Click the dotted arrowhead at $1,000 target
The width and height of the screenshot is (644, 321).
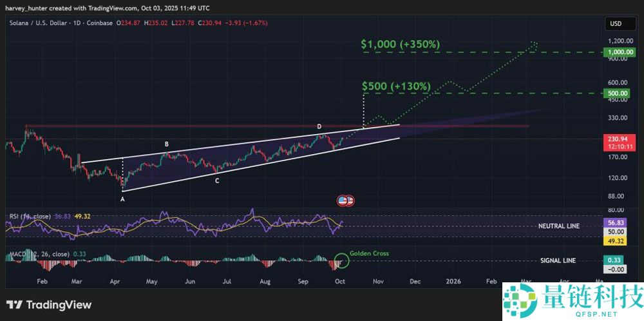pyautogui.click(x=535, y=44)
